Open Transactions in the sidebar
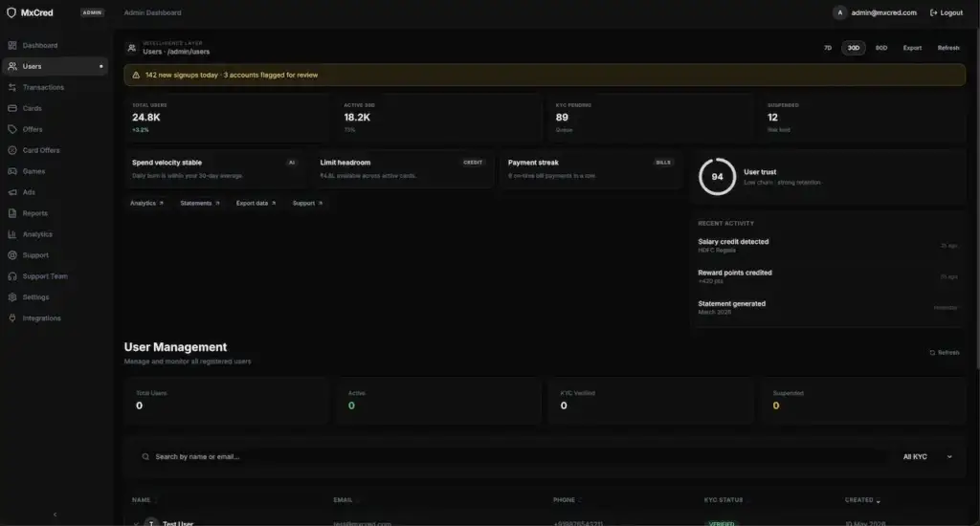980x526 pixels. point(55,87)
